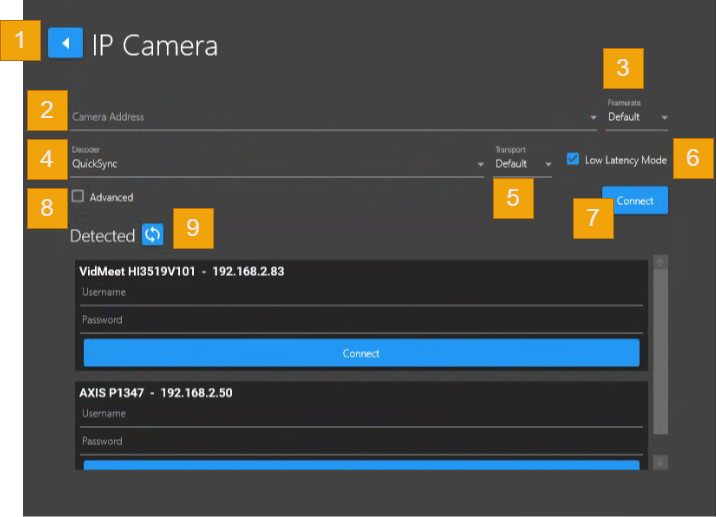The width and height of the screenshot is (717, 517).
Task: Click AXIS P1347 Username field
Action: point(361,414)
